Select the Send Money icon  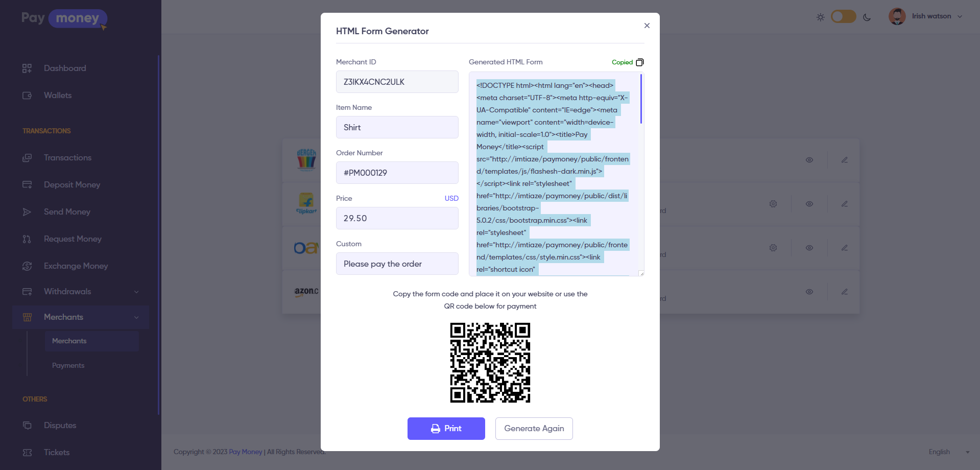coord(27,212)
